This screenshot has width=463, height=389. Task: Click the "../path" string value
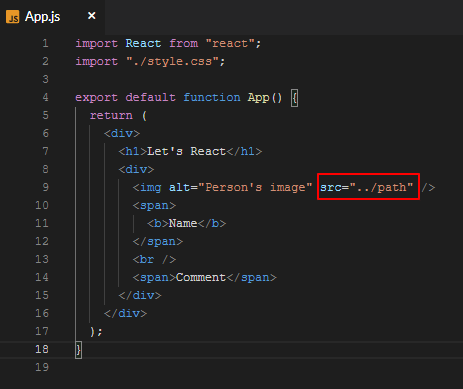[381, 187]
